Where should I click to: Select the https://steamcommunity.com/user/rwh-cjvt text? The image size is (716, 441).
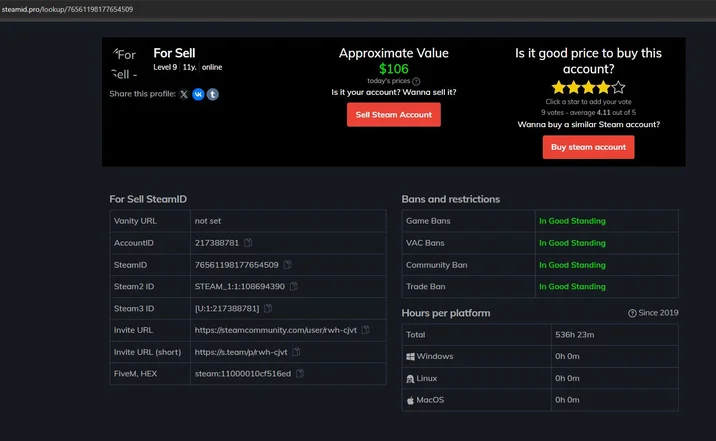pyautogui.click(x=275, y=330)
